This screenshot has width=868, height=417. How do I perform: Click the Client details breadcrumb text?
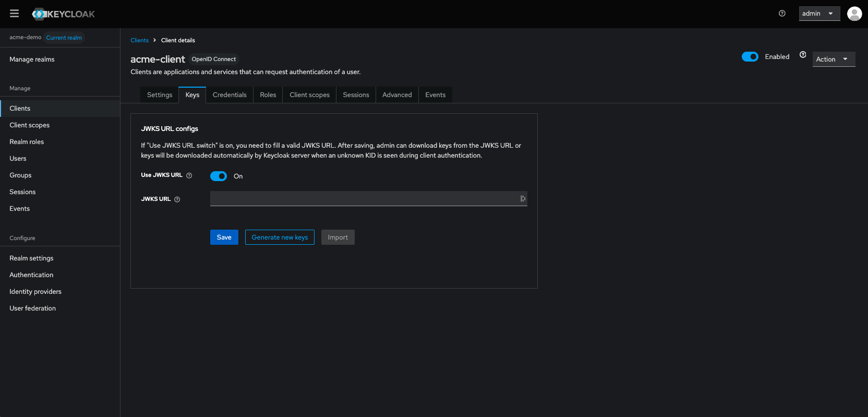pyautogui.click(x=178, y=40)
